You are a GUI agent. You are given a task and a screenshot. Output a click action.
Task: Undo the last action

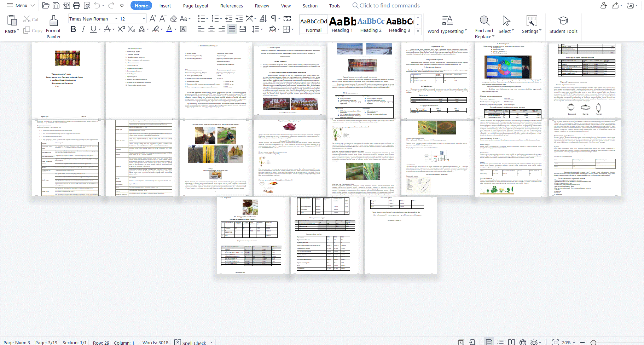(x=97, y=5)
